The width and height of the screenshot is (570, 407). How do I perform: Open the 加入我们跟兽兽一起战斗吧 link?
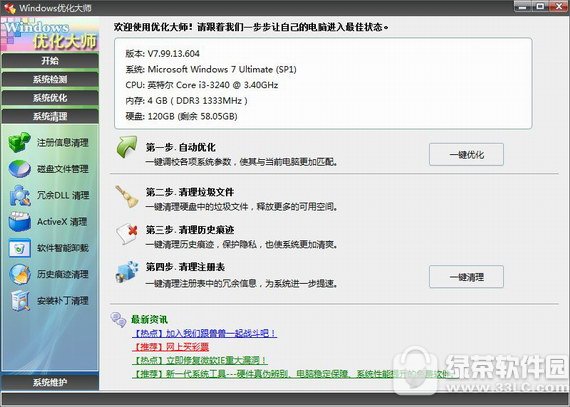click(204, 333)
